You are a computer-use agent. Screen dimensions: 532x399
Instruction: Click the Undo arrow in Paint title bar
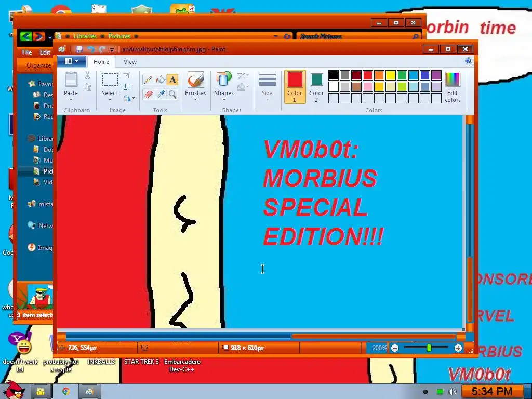(x=91, y=49)
